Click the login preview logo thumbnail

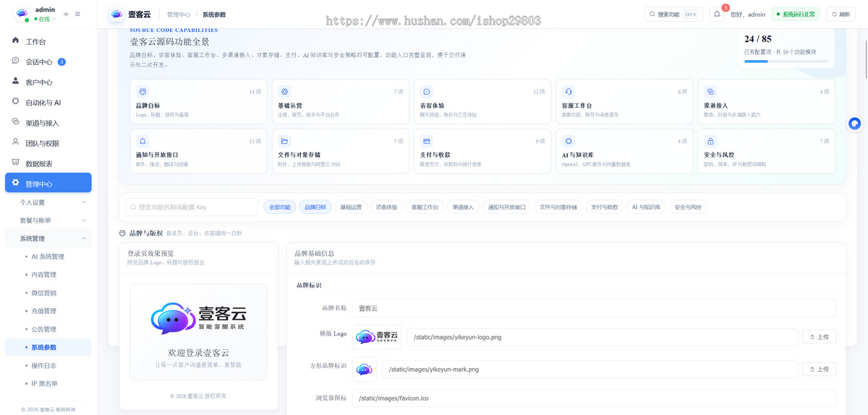(x=199, y=318)
